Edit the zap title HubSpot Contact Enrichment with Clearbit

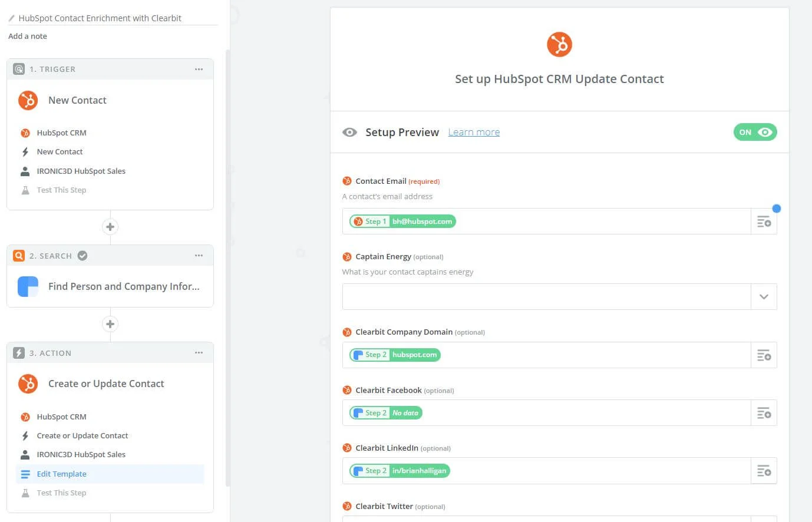100,18
